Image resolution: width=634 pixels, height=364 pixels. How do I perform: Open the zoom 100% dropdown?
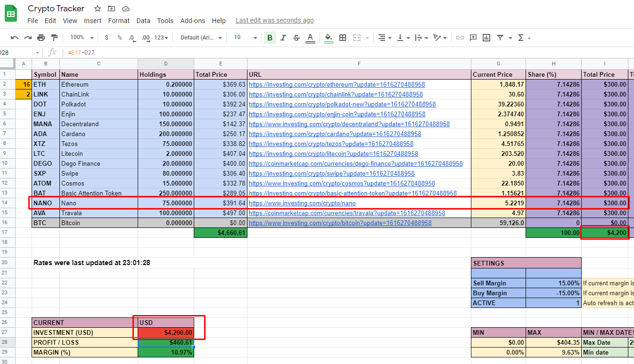(82, 38)
